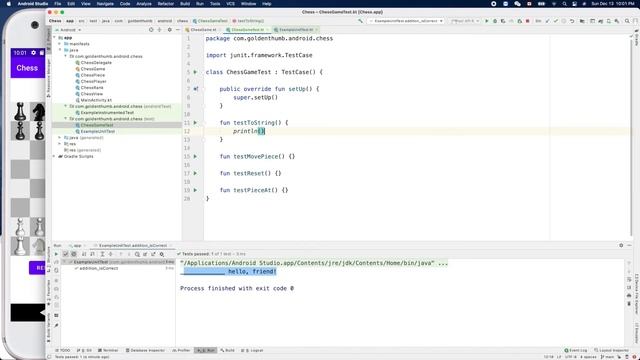
Task: Click hello, friend! console output
Action: click(252, 271)
